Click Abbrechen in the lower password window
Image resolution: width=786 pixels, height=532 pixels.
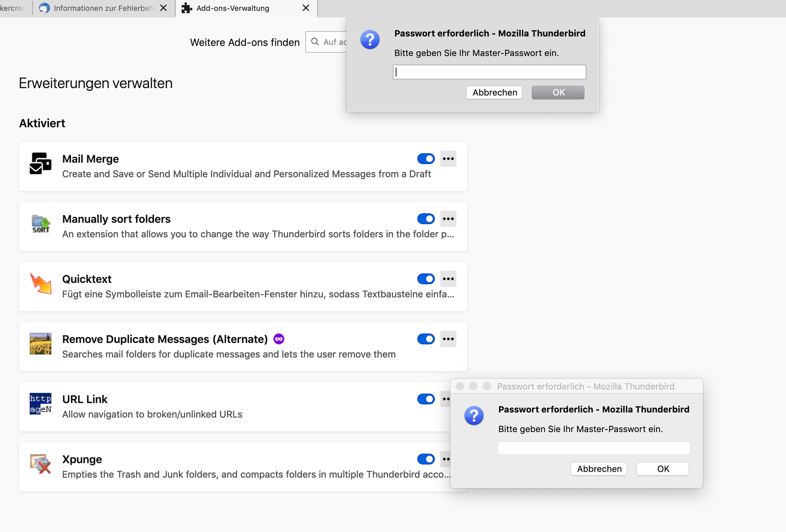(x=599, y=469)
